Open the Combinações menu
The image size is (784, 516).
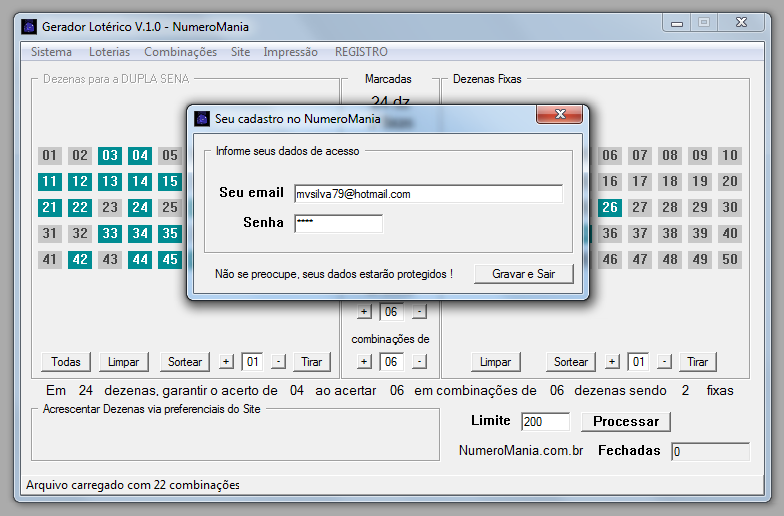tap(180, 52)
